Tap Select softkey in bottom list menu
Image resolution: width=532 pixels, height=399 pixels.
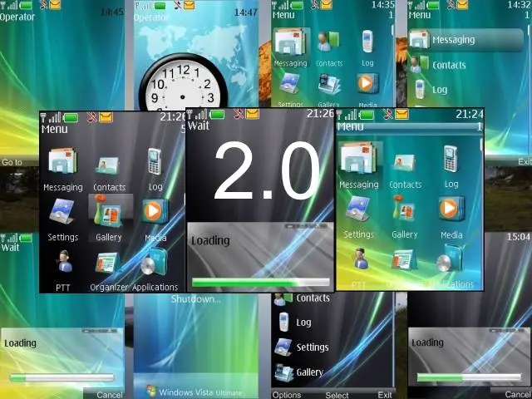(337, 395)
